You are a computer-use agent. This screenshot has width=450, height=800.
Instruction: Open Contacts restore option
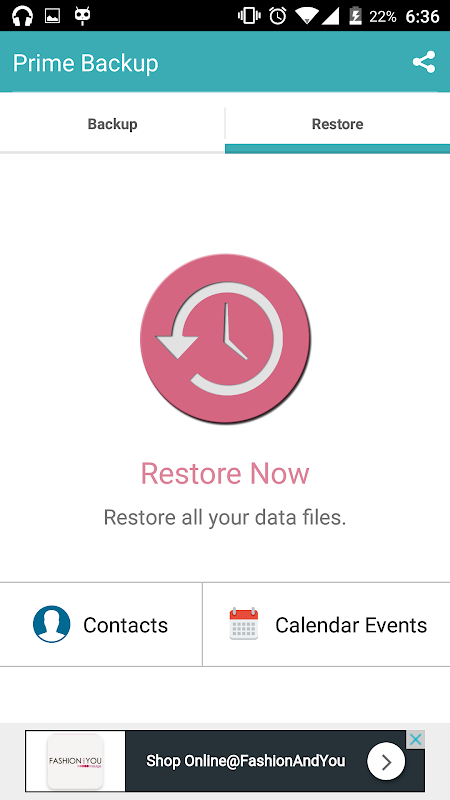(x=101, y=624)
